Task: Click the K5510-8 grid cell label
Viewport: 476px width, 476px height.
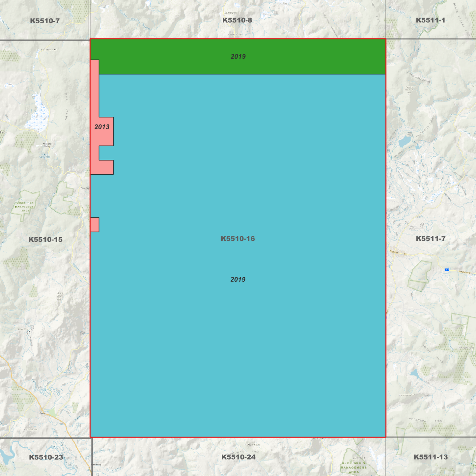Action: point(237,20)
